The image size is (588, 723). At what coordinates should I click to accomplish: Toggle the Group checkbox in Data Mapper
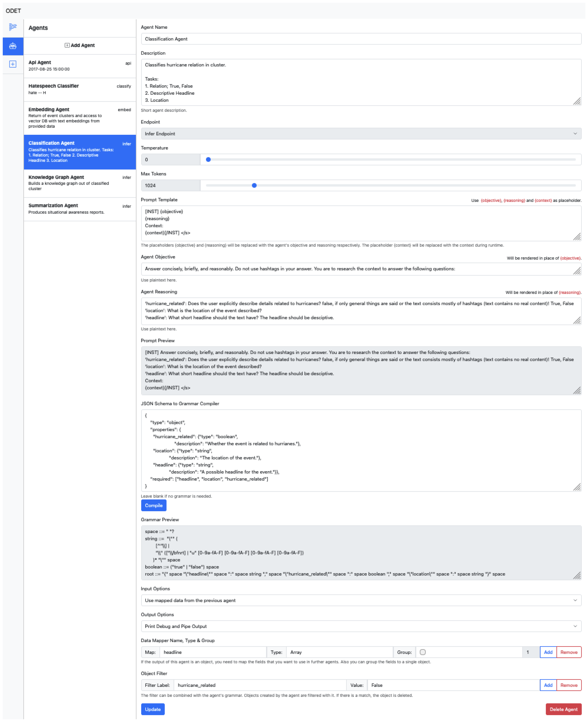coord(422,652)
